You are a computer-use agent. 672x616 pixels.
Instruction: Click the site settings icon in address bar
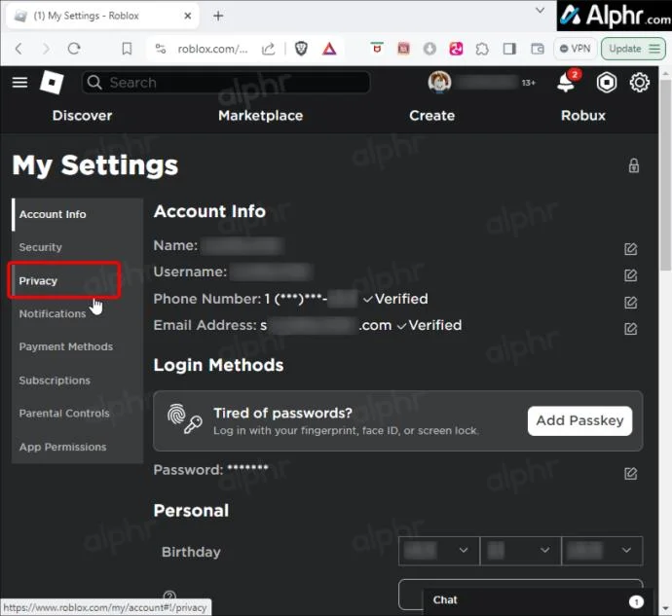(161, 49)
